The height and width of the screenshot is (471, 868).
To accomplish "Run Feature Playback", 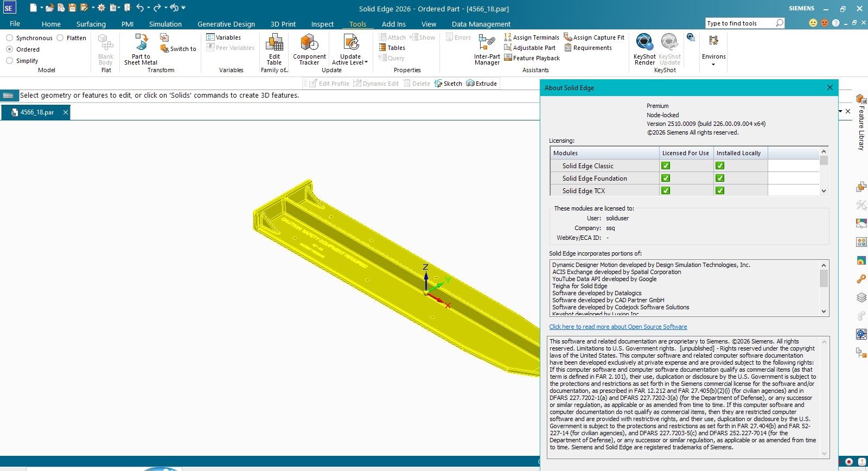I will point(532,58).
